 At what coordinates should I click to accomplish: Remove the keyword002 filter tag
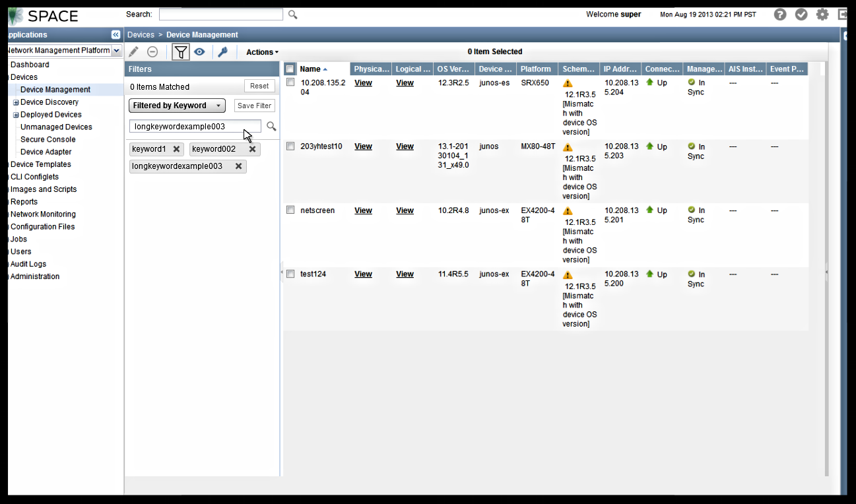click(252, 149)
